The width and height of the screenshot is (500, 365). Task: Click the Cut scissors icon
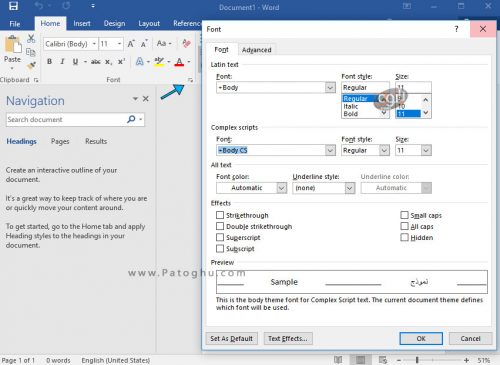click(31, 39)
